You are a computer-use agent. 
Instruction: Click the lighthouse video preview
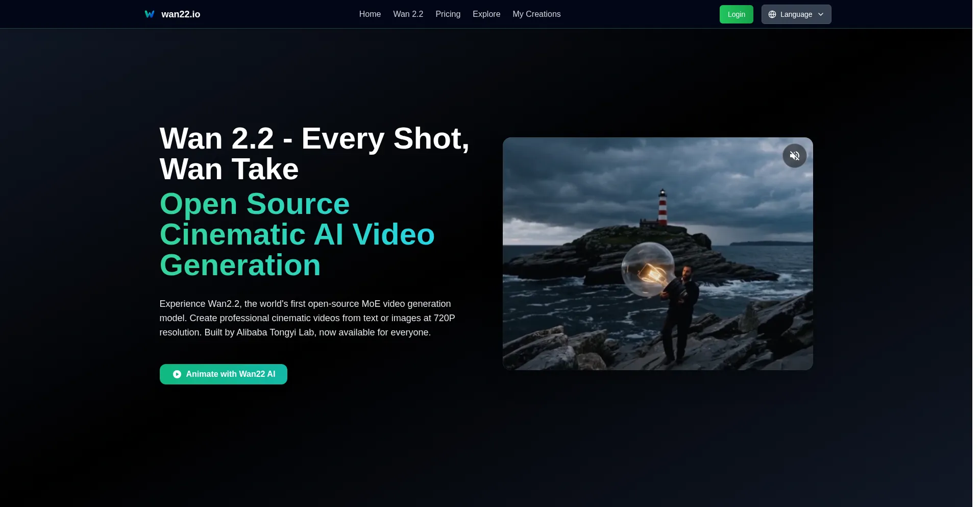tap(658, 254)
